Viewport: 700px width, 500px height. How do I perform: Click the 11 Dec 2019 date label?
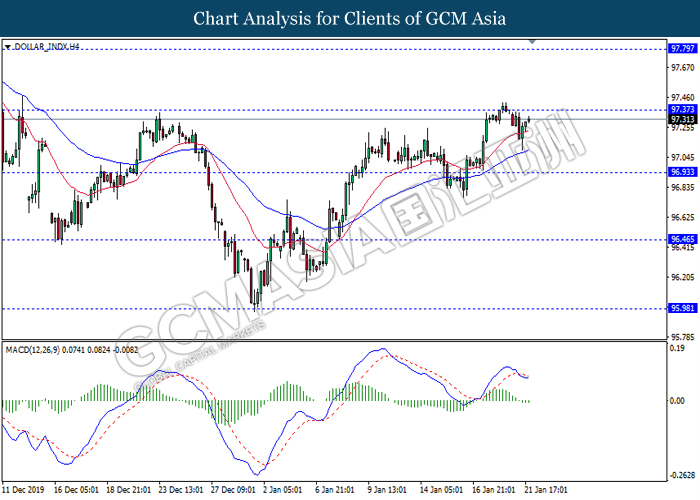click(x=23, y=490)
